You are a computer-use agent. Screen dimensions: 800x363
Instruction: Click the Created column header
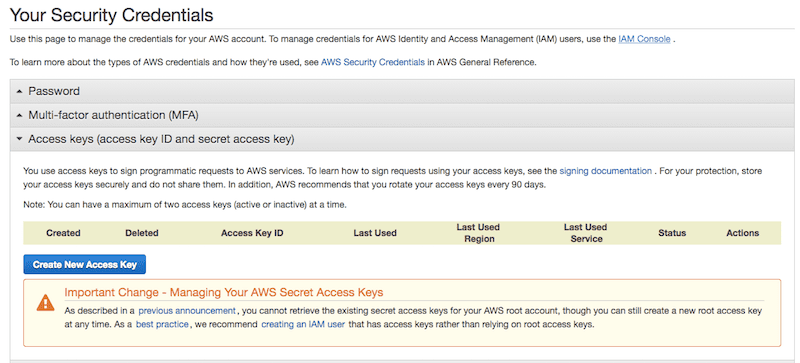point(63,233)
